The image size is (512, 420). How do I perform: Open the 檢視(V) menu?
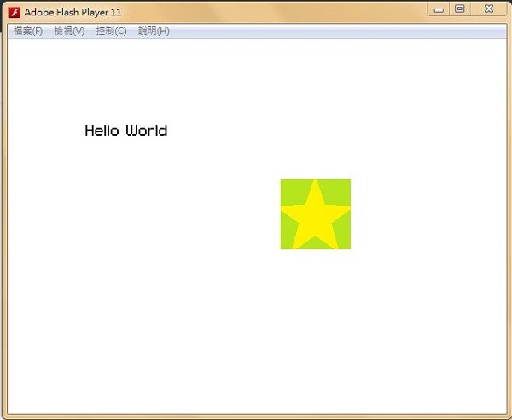(x=69, y=32)
